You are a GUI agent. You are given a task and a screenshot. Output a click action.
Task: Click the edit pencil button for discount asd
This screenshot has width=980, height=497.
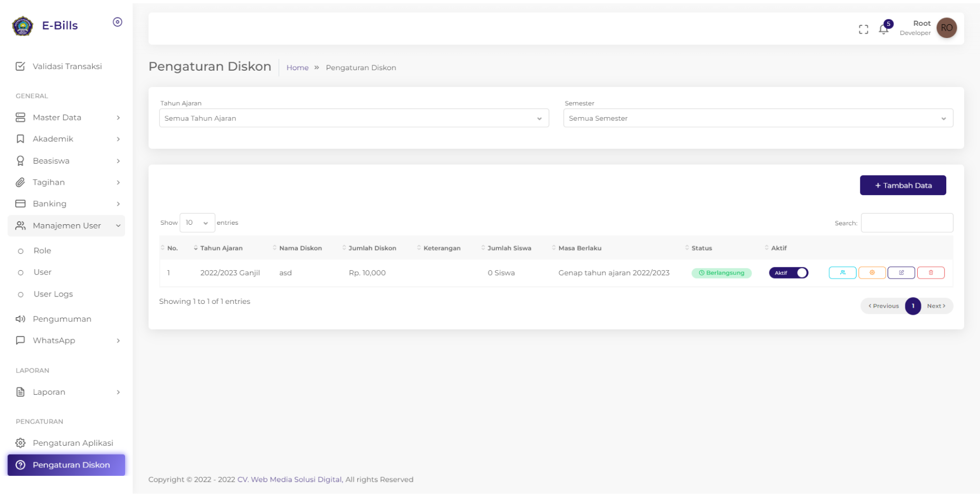[x=901, y=273]
